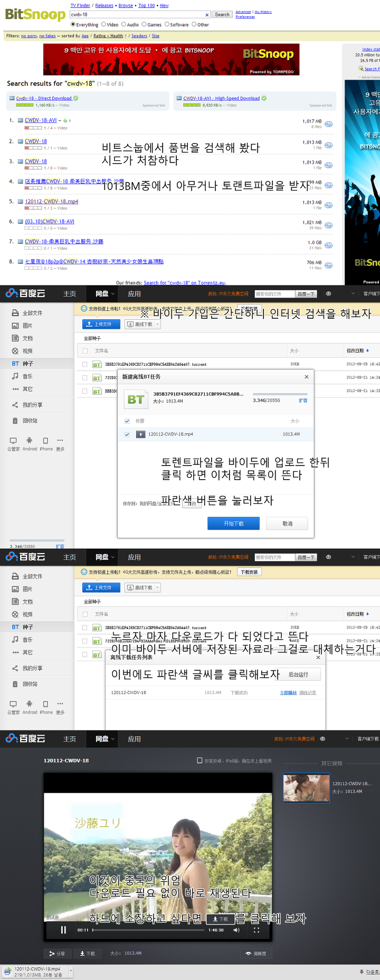Open the BitSnoop logo home link
This screenshot has height=980, width=380.
(35, 14)
